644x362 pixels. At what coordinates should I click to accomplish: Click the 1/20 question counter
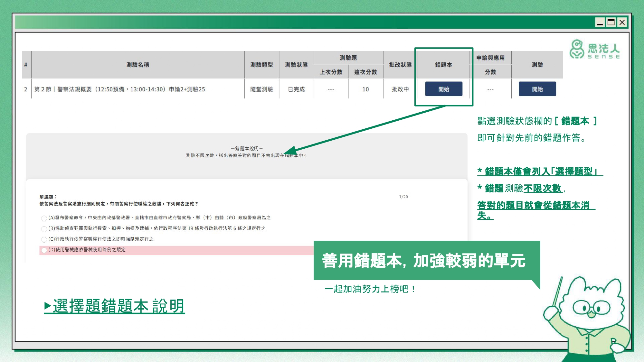click(x=403, y=197)
